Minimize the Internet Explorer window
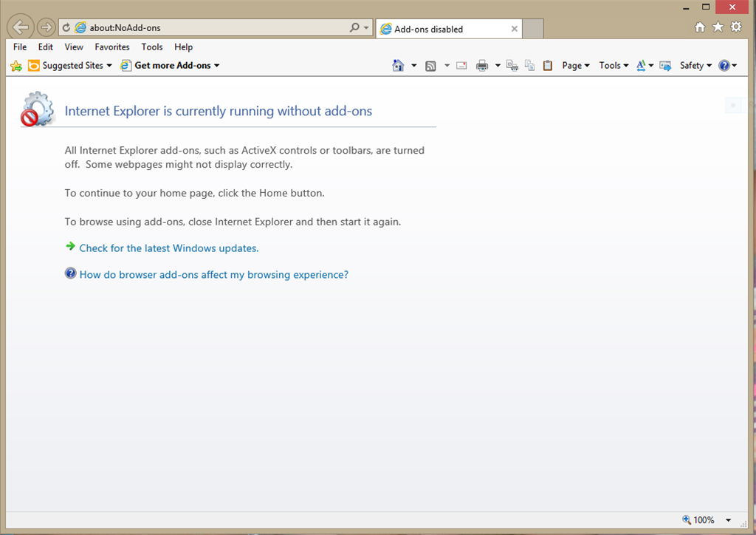The height and width of the screenshot is (535, 756). pos(686,7)
